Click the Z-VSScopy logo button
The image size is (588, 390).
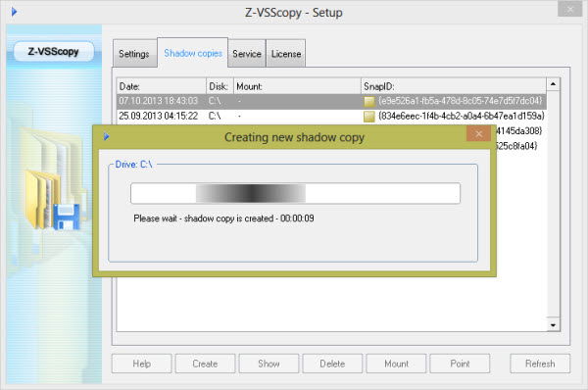click(54, 51)
